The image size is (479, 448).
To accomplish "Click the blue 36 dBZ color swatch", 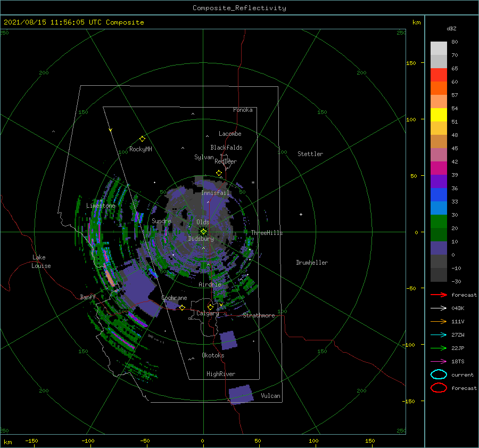I will [439, 195].
